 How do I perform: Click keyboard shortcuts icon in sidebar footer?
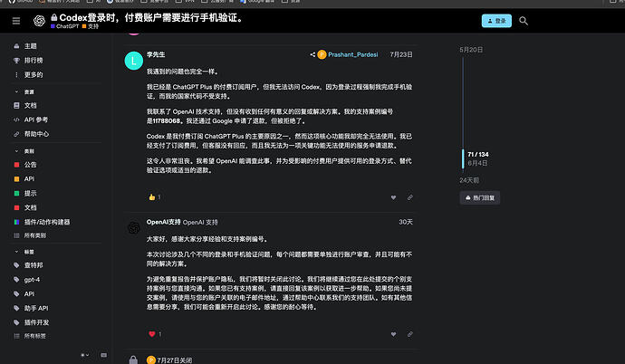pos(103,355)
